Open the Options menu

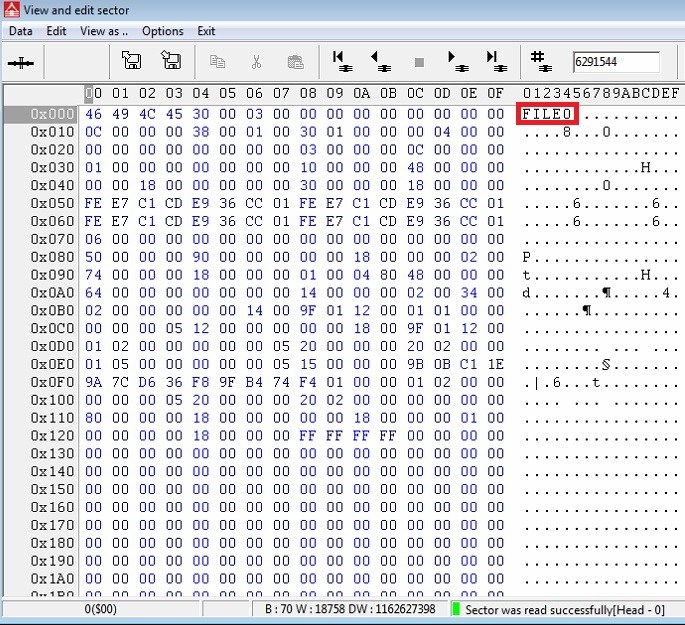162,31
